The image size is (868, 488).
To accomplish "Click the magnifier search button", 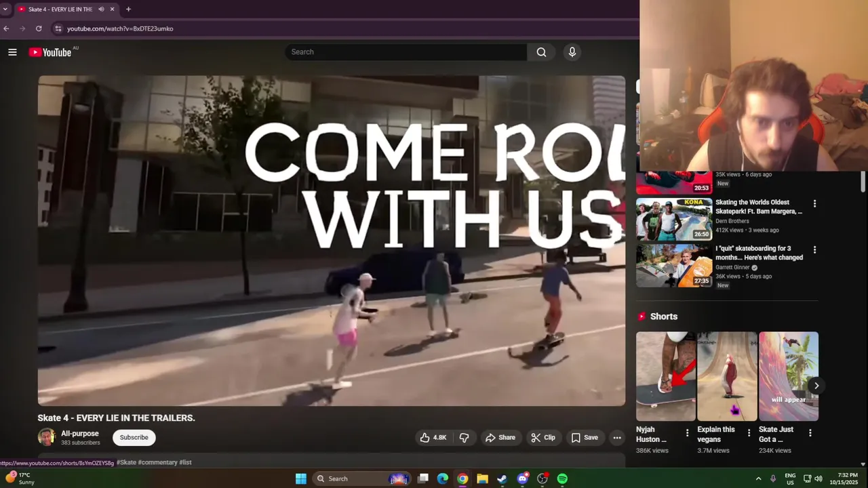I will (x=541, y=52).
